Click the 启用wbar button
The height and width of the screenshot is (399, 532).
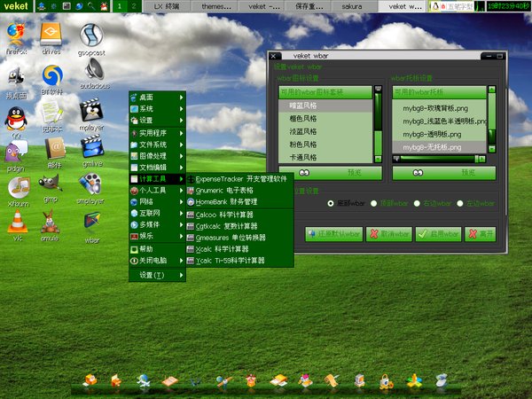(439, 234)
